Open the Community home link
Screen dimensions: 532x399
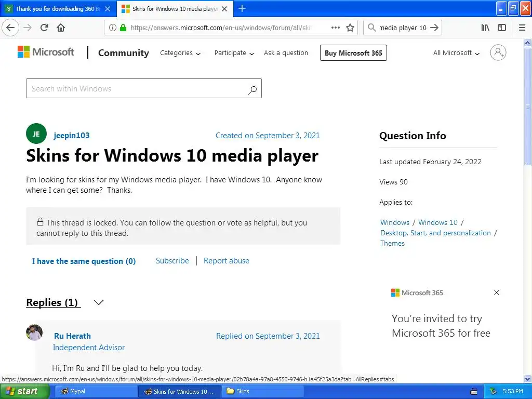point(124,53)
